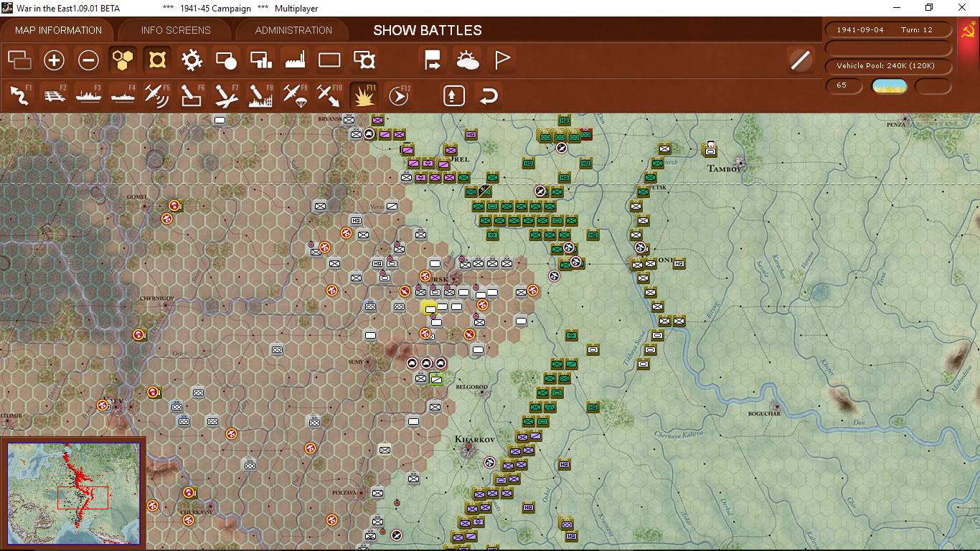The height and width of the screenshot is (551, 980).
Task: Click the weather condition indicator pill
Action: pyautogui.click(x=890, y=86)
